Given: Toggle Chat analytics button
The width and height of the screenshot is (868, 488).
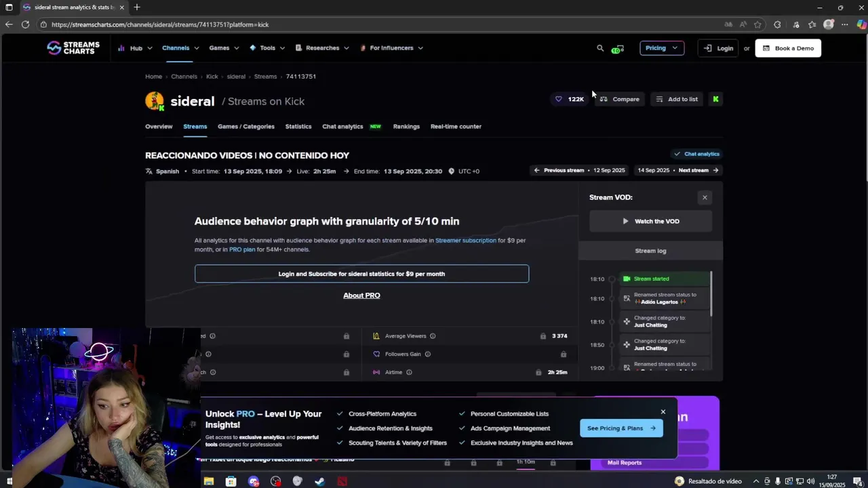Looking at the screenshot, I should (696, 154).
